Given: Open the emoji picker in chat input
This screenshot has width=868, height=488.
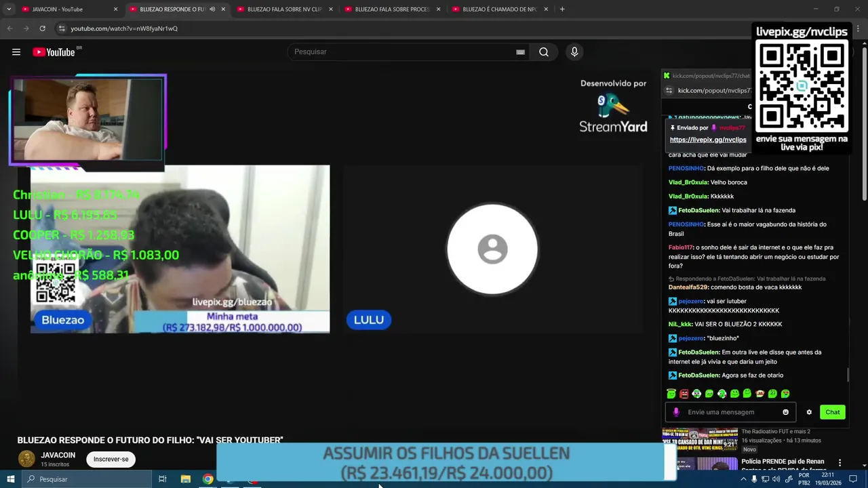Looking at the screenshot, I should point(786,412).
